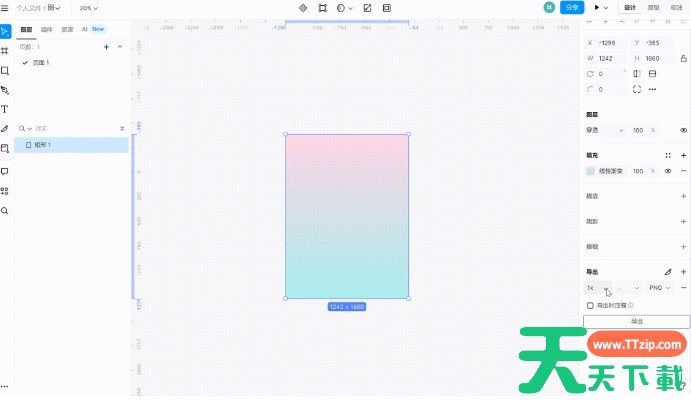Switch to the Layers tab in left panel
This screenshot has height=400, width=691.
26,30
